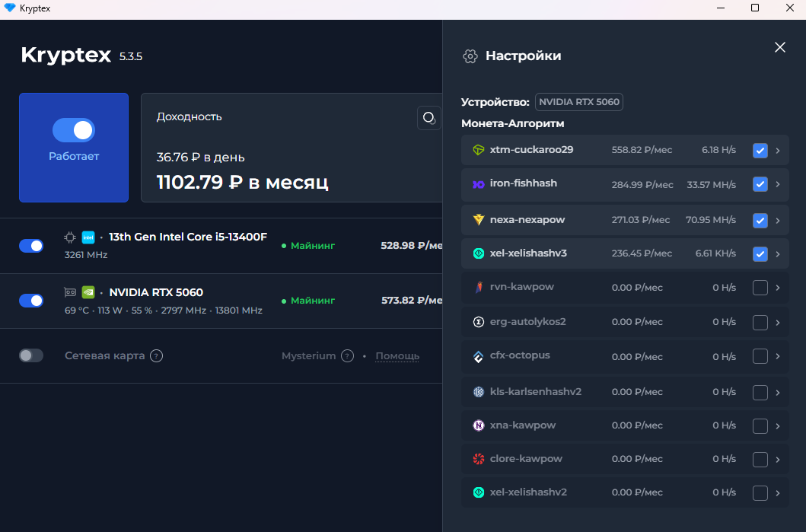
Task: Click the 33.57 MH/s hashrate value
Action: [712, 184]
